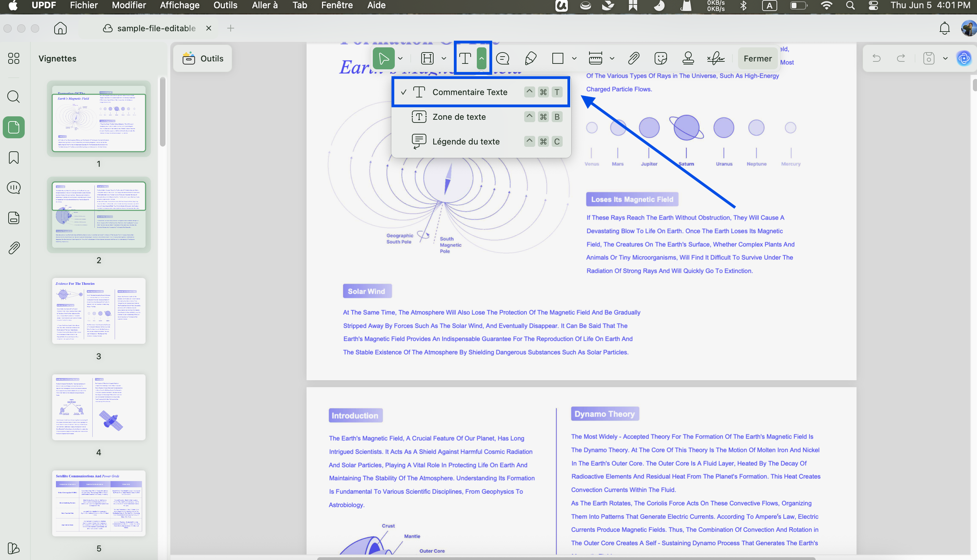Click the attachment paperclip tool in toolbar
Viewport: 977px width, 560px height.
point(633,58)
